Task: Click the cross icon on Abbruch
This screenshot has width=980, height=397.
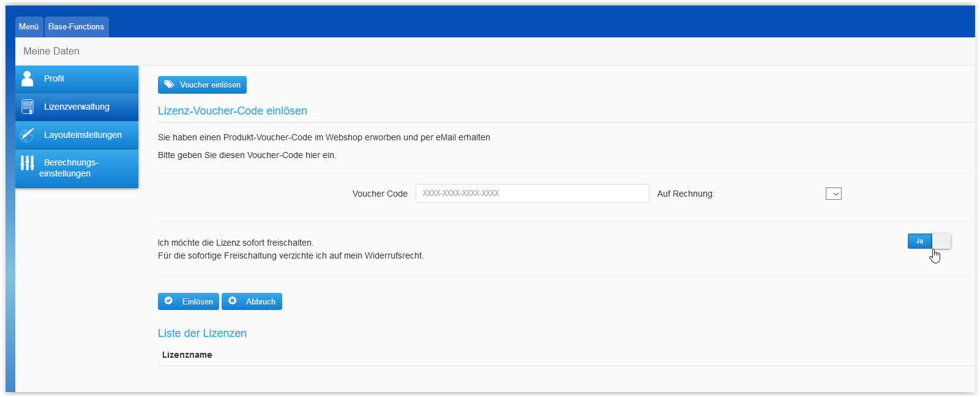Action: tap(233, 301)
